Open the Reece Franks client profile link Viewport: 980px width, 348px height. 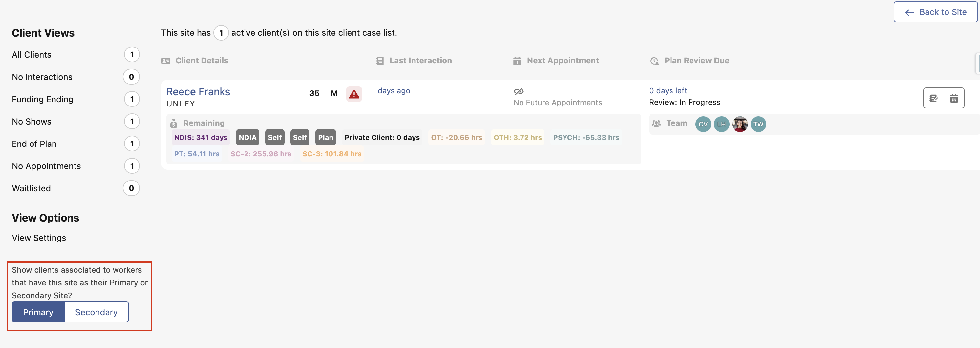click(198, 91)
